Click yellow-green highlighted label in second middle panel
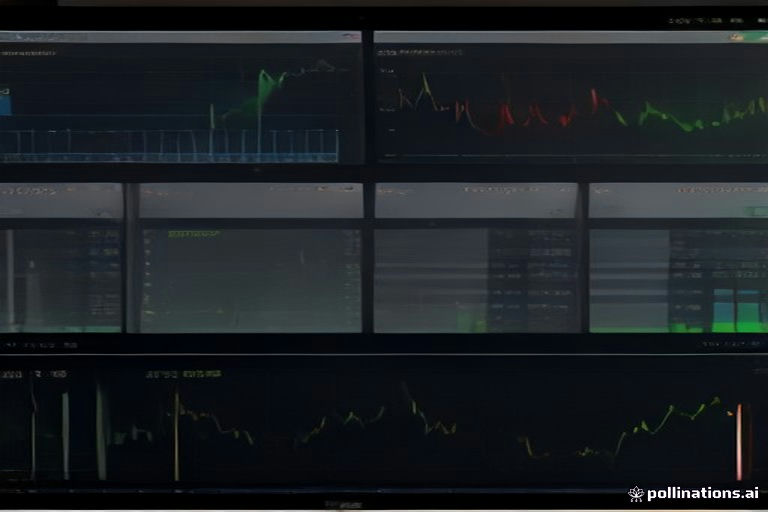768x512 pixels. click(x=194, y=234)
